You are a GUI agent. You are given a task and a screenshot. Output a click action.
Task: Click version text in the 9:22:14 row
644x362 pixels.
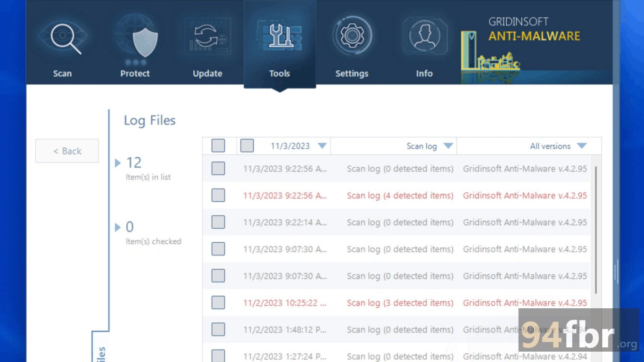pyautogui.click(x=525, y=222)
